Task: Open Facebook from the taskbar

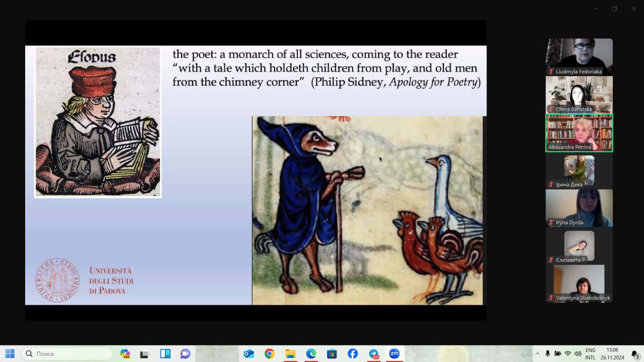Action: [x=353, y=354]
